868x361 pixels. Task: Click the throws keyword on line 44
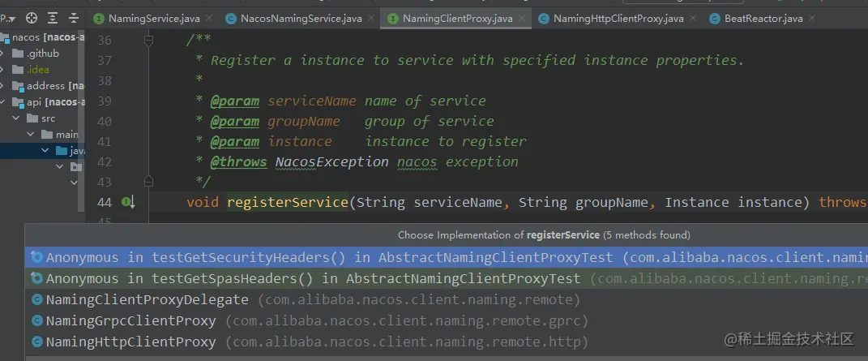tap(843, 203)
